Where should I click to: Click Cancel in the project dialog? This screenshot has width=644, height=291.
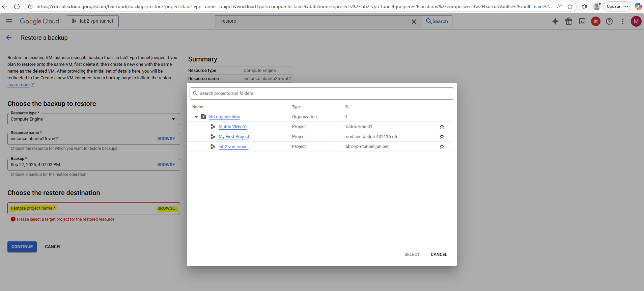439,255
